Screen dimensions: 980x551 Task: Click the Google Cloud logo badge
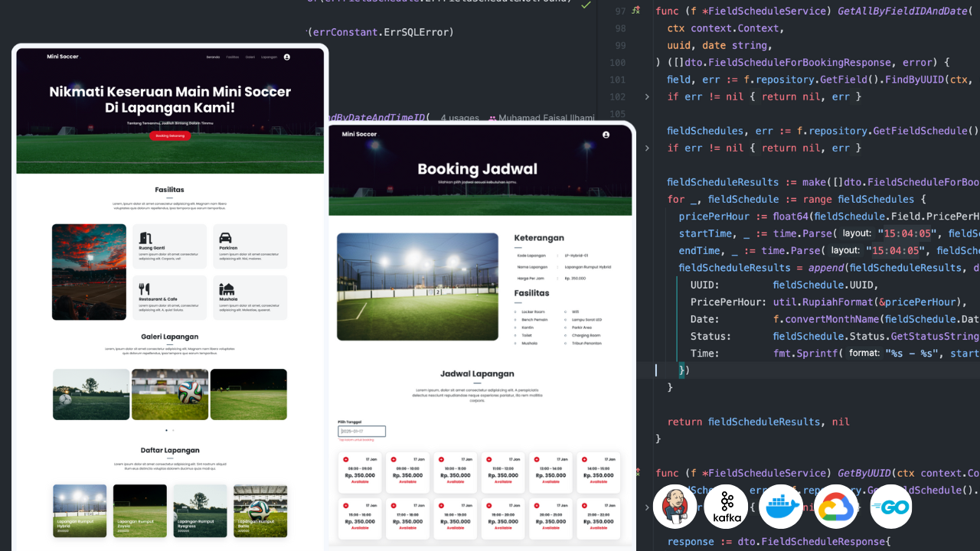click(836, 507)
